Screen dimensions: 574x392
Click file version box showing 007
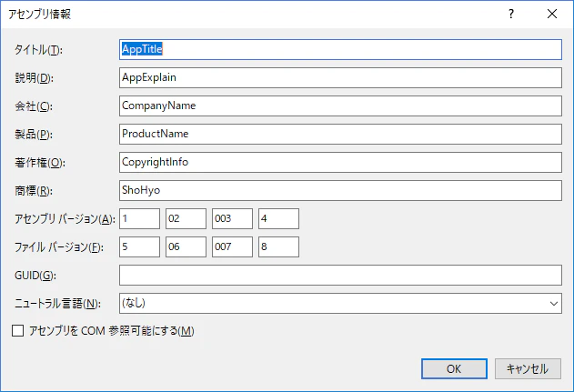232,246
